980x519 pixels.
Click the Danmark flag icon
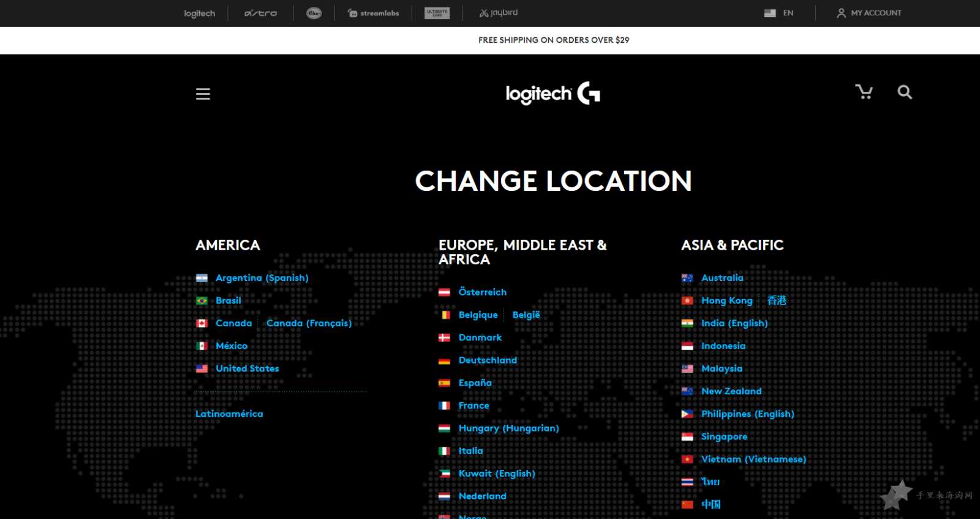[x=445, y=338]
